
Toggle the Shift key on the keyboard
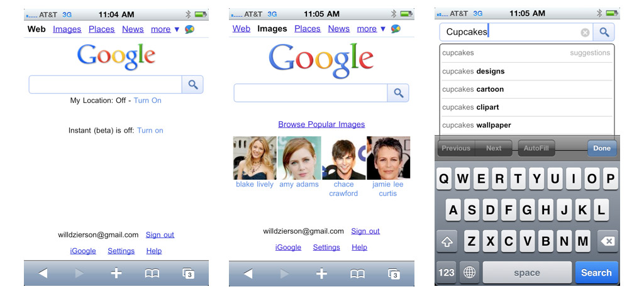point(447,241)
